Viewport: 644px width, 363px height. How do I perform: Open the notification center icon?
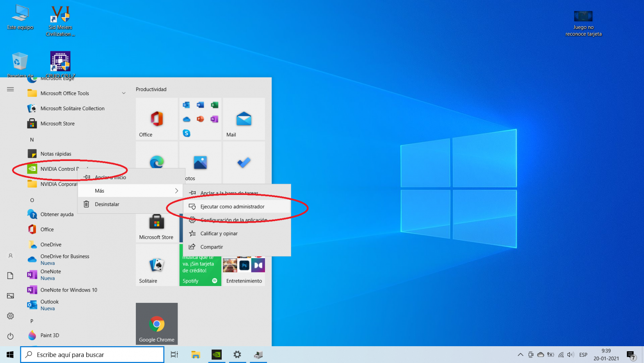(x=631, y=355)
